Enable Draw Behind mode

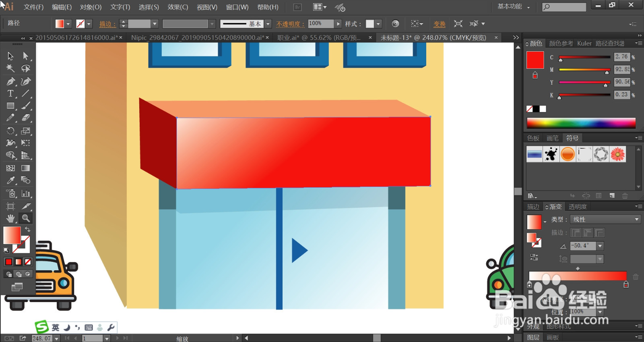coord(18,274)
